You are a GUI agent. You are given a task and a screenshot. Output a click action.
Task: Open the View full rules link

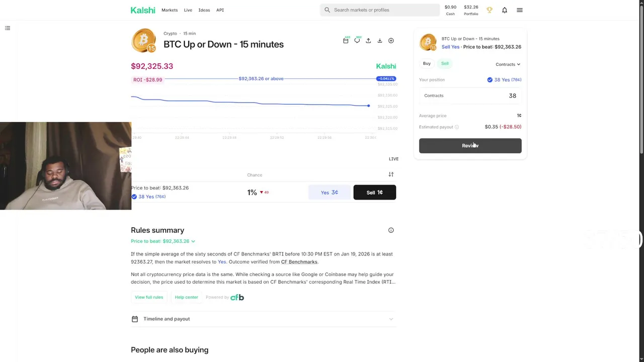[x=149, y=297]
